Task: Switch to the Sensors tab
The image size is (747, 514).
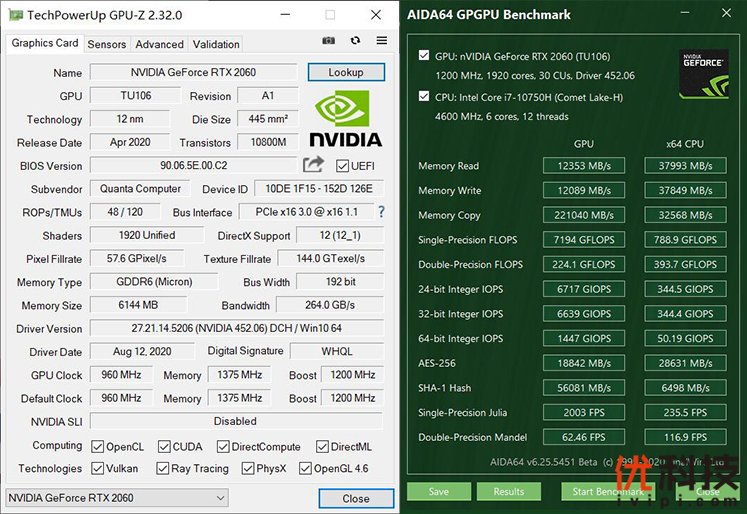Action: tap(107, 44)
